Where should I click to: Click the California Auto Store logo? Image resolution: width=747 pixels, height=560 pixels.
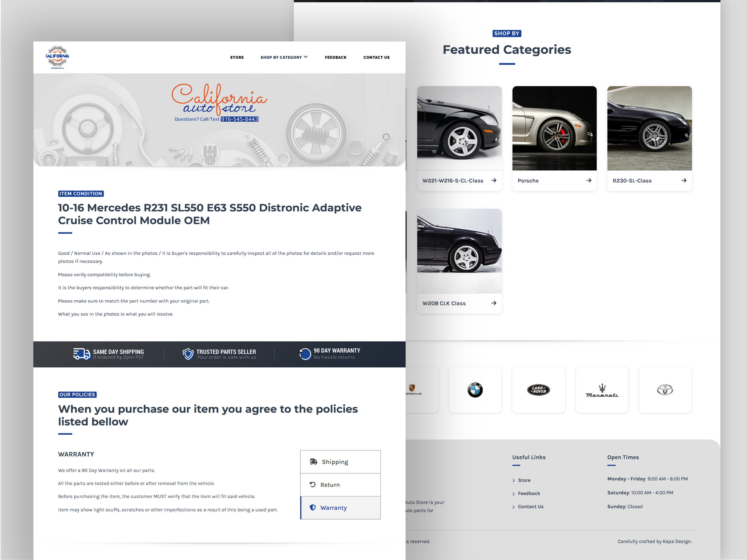coord(57,57)
